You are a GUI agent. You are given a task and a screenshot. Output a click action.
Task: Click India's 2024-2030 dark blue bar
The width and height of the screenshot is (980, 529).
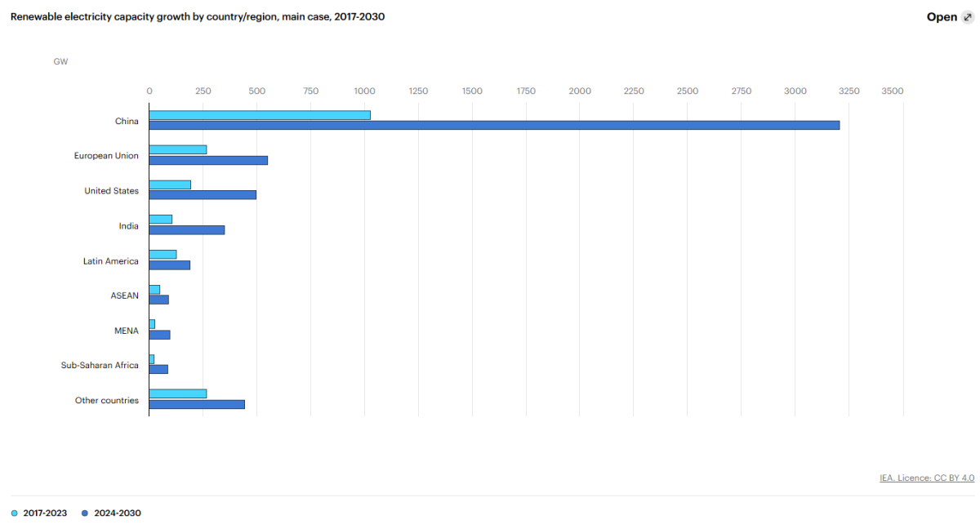[x=187, y=230]
